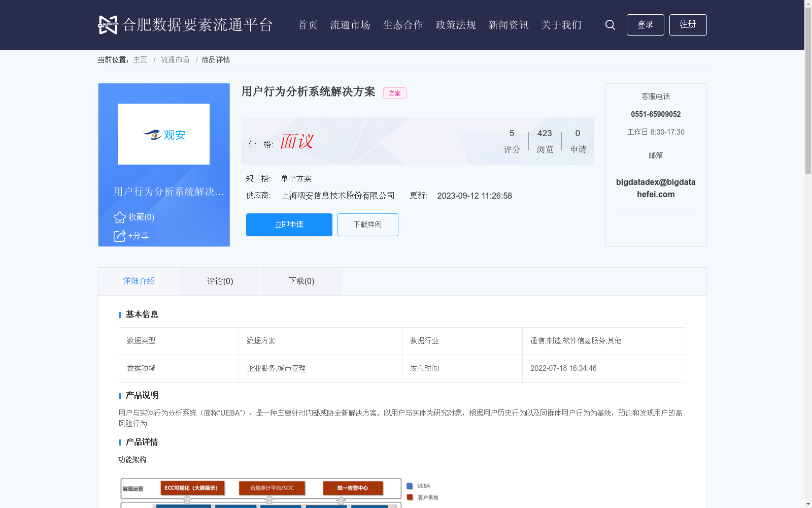Go to 流通市场 breadcrumb link

[x=175, y=60]
